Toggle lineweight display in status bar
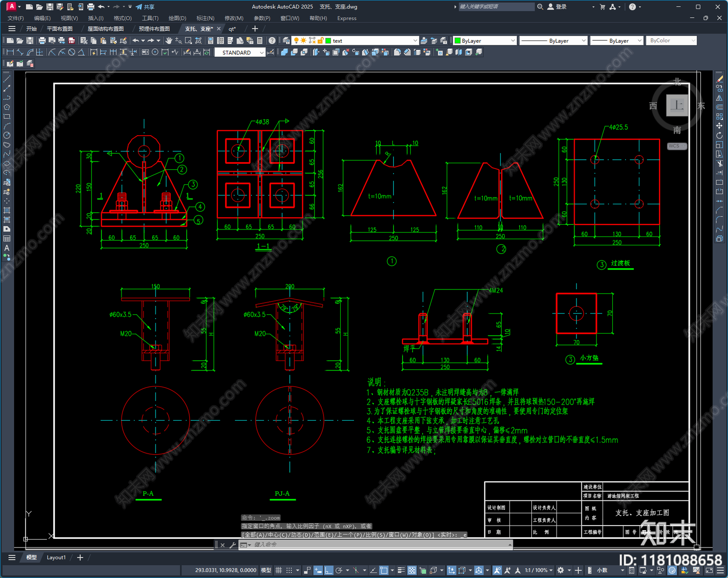 pyautogui.click(x=401, y=570)
